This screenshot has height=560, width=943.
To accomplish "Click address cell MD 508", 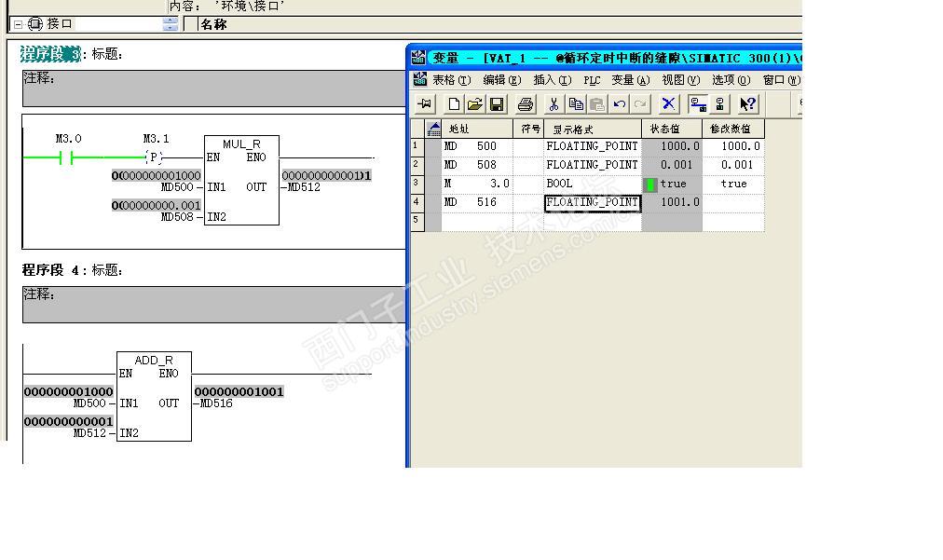I will [x=477, y=165].
